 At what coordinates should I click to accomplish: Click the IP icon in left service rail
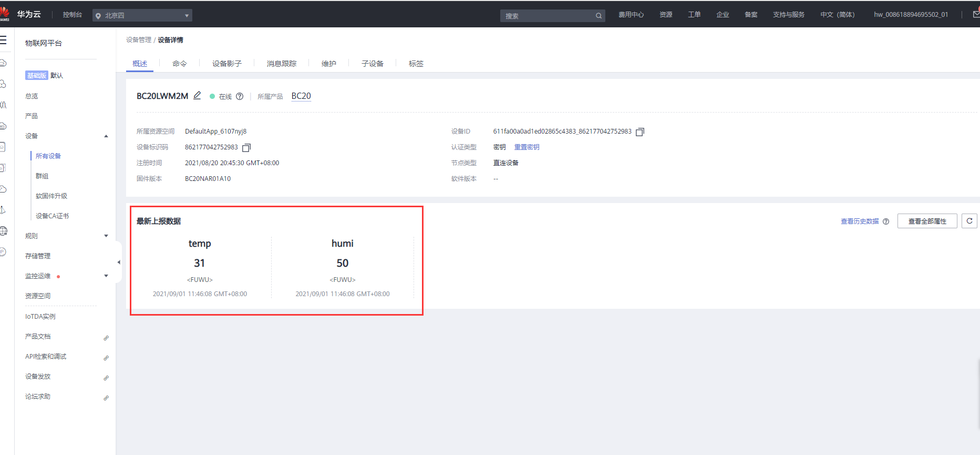point(3,252)
